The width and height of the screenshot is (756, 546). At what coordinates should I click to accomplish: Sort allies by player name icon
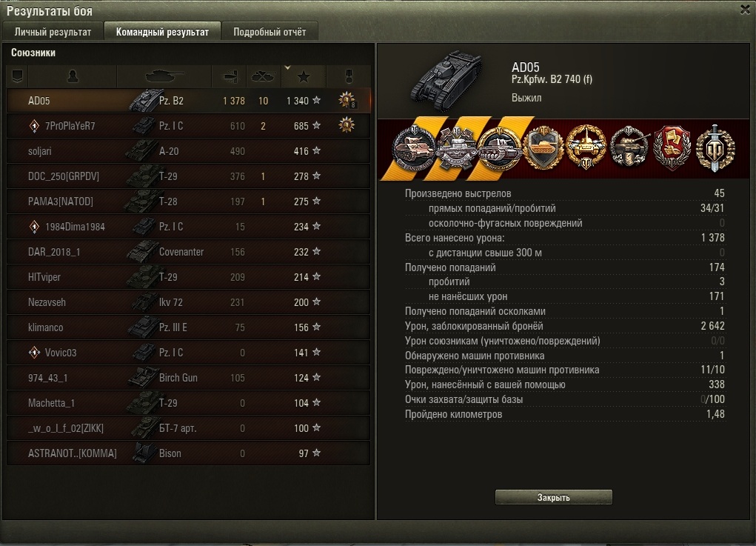[73, 76]
